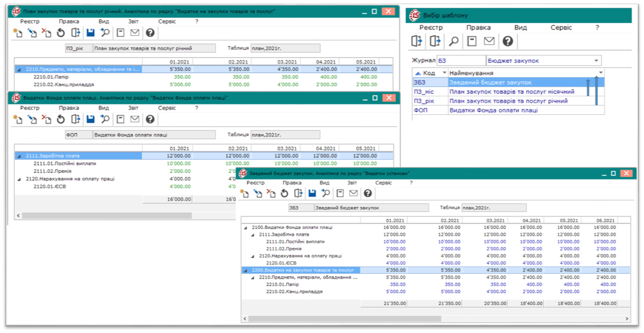Open Правка menu in Видатки Фонда window
This screenshot has width=644, height=333.
69,108
